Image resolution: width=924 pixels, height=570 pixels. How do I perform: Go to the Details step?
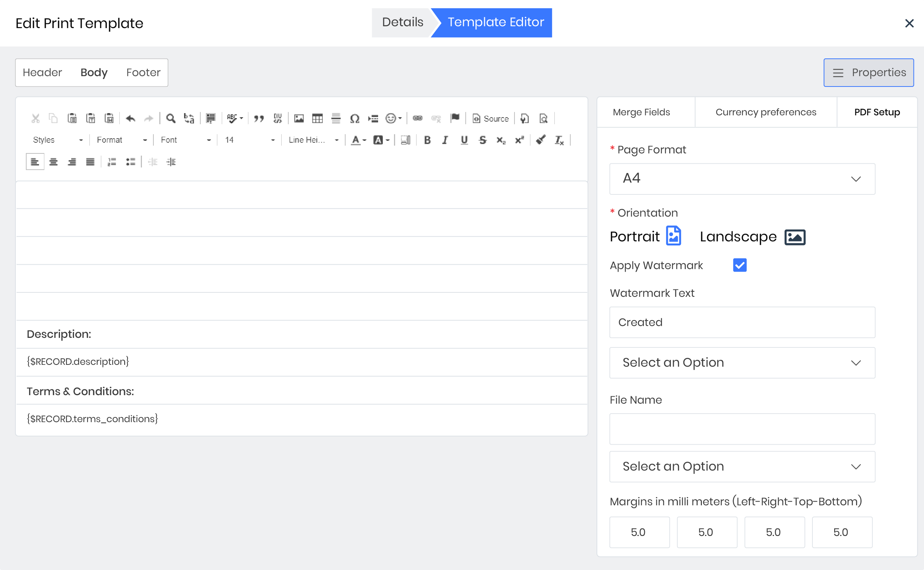coord(402,22)
